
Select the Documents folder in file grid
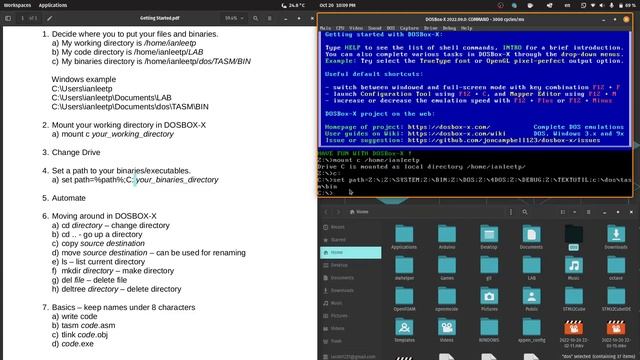point(531,234)
